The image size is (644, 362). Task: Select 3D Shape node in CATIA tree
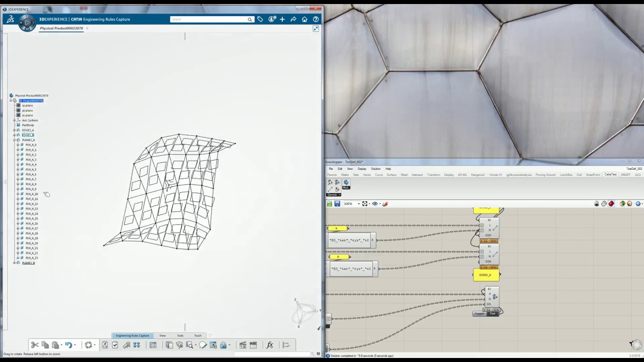click(x=31, y=101)
